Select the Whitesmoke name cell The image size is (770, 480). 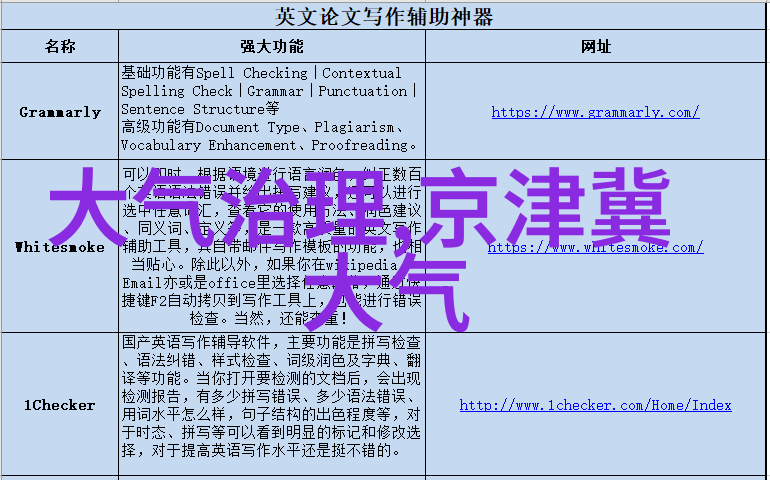[60, 247]
